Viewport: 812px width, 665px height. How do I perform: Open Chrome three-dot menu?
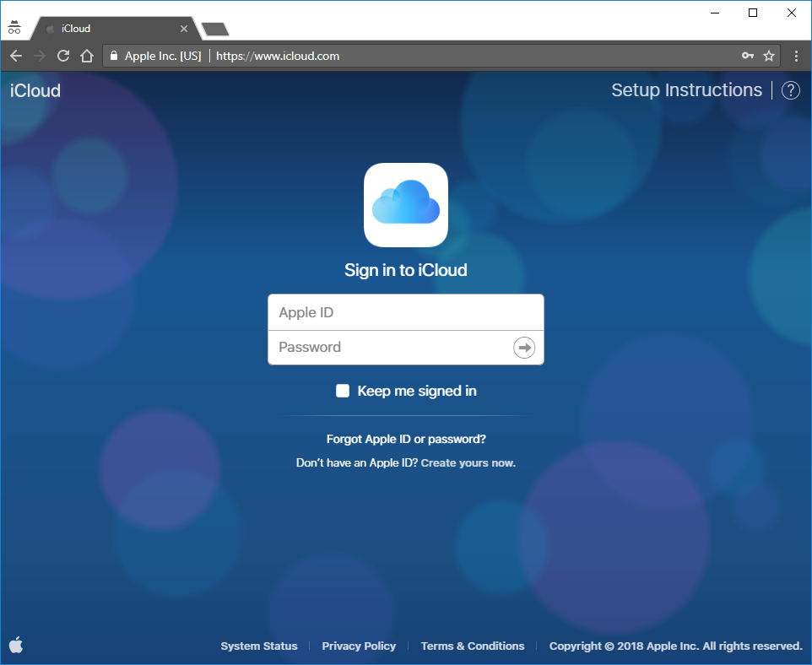pos(795,56)
